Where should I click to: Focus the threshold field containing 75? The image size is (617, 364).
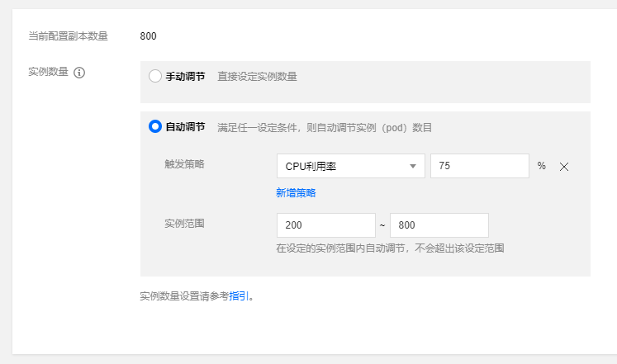(x=479, y=166)
